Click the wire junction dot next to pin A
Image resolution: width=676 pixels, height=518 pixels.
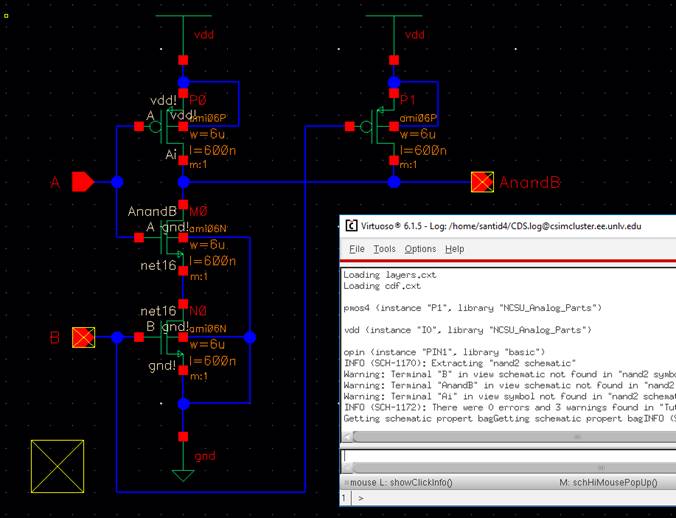point(117,182)
